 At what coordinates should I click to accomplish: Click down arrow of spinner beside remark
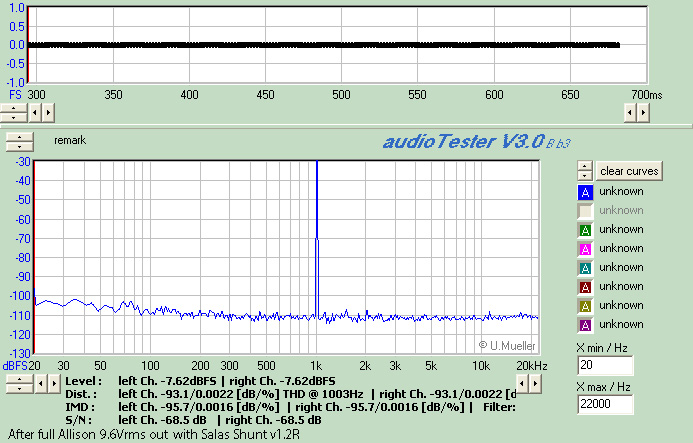tap(19, 146)
